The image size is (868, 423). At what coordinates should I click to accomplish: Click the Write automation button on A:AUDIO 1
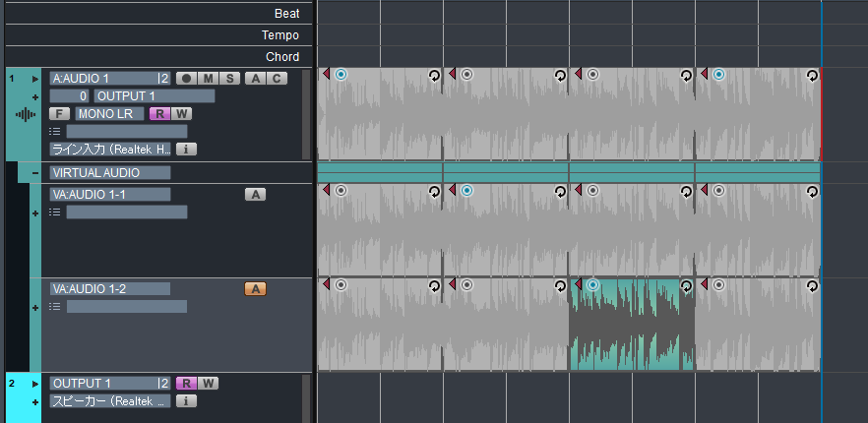tap(182, 114)
